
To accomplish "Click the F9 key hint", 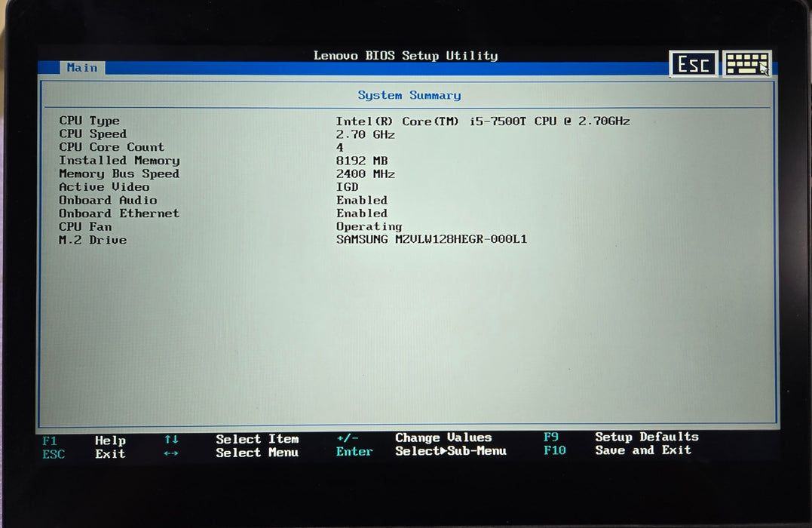I will [x=551, y=437].
